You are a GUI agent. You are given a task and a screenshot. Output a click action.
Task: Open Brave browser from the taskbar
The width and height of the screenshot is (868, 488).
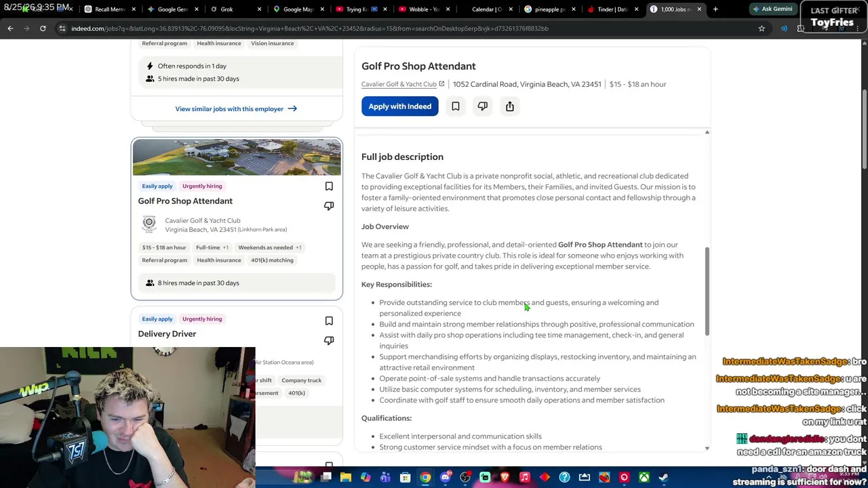click(505, 477)
